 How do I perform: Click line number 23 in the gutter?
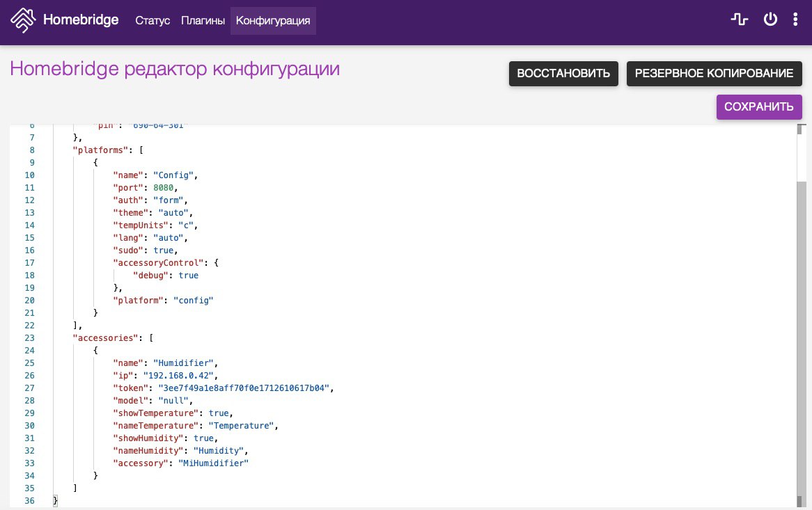coord(29,337)
